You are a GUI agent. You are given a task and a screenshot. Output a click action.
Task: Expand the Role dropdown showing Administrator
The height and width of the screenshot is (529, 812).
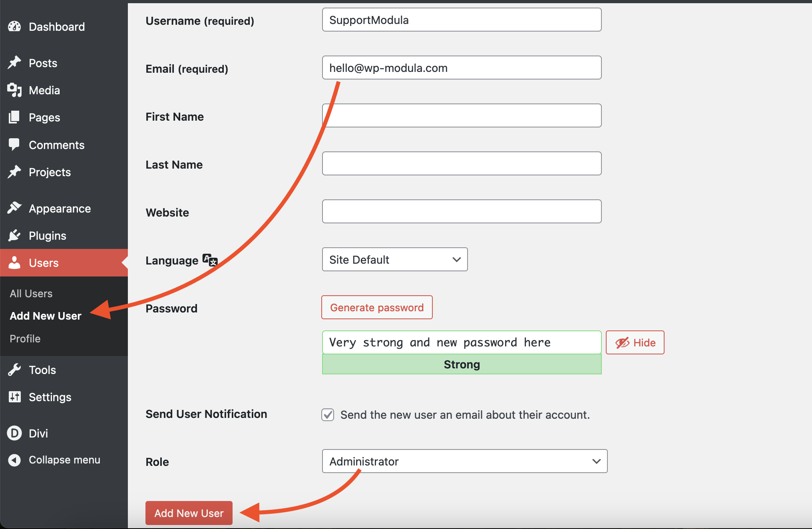point(465,461)
